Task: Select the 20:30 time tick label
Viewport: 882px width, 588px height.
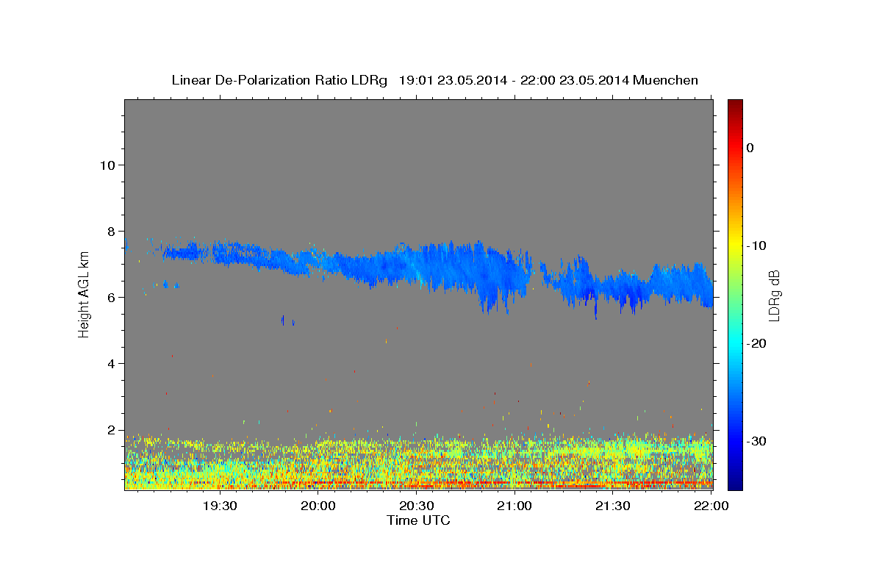Action: pos(416,506)
